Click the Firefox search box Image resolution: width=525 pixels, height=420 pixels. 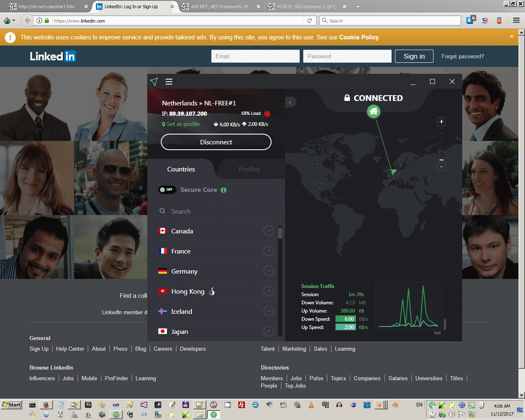click(390, 21)
